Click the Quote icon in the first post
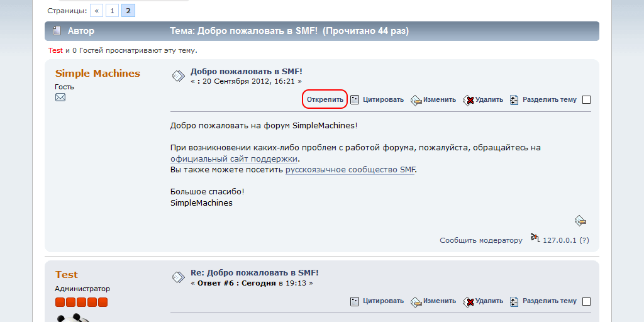Screen dimensions: 644x322 [355, 100]
